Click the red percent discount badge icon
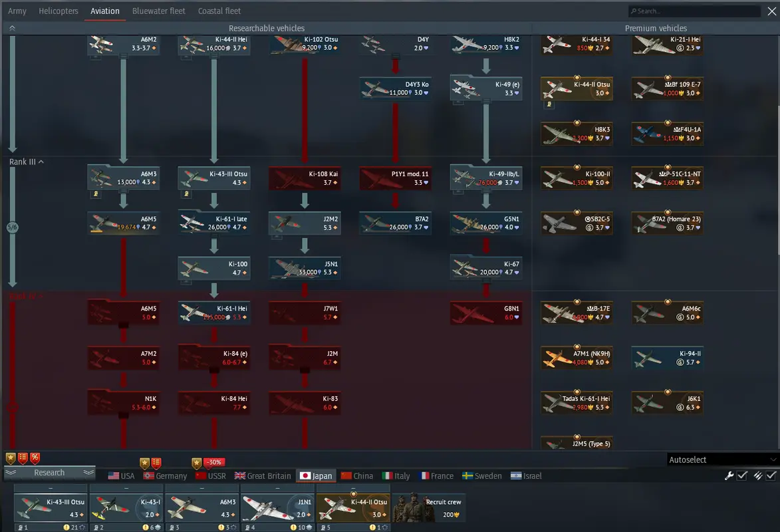The image size is (780, 532). [x=35, y=458]
